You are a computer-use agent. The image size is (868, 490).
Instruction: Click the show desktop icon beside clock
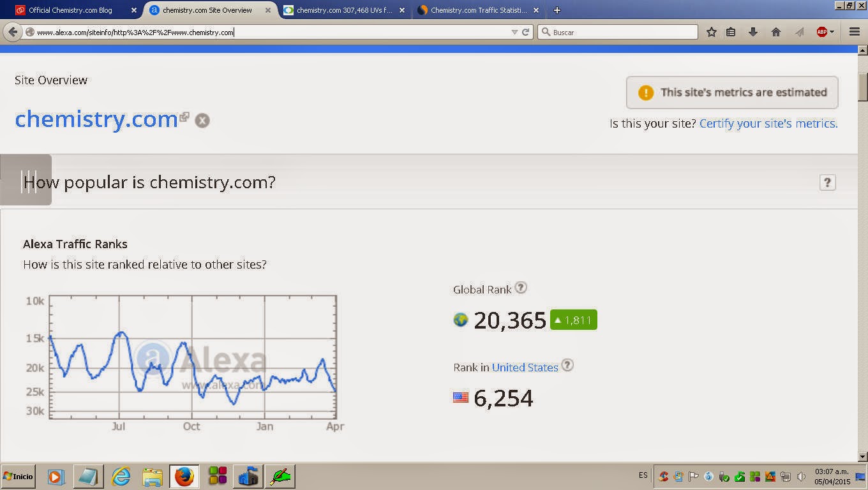860,477
